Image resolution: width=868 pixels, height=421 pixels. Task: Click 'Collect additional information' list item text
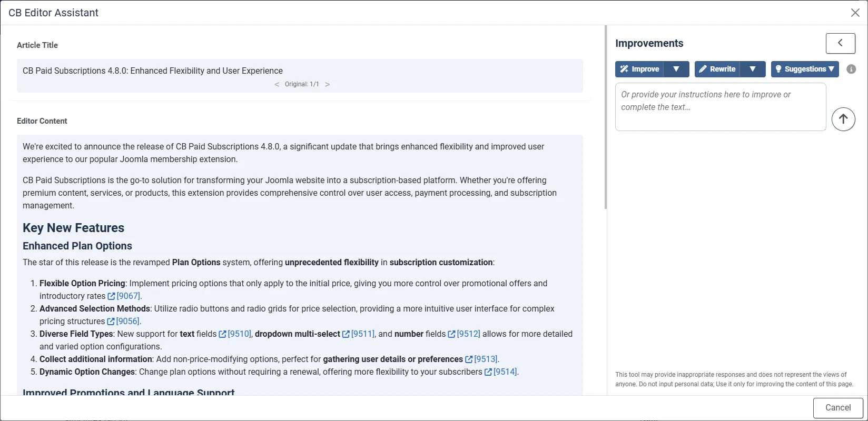96,359
